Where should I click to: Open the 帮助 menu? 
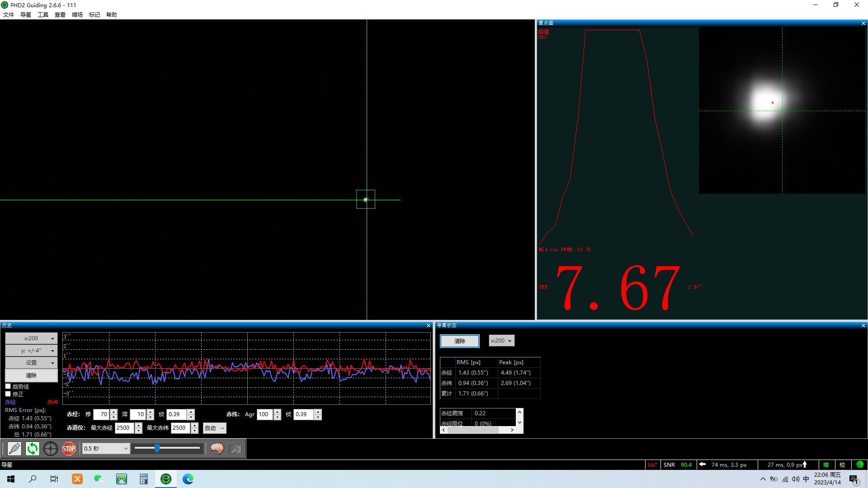tap(112, 14)
